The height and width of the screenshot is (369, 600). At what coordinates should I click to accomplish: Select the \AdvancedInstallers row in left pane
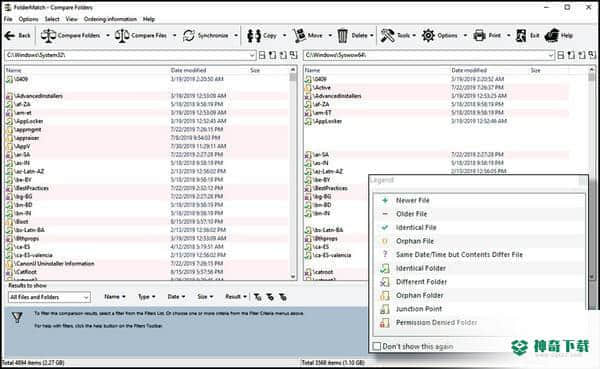[147, 96]
